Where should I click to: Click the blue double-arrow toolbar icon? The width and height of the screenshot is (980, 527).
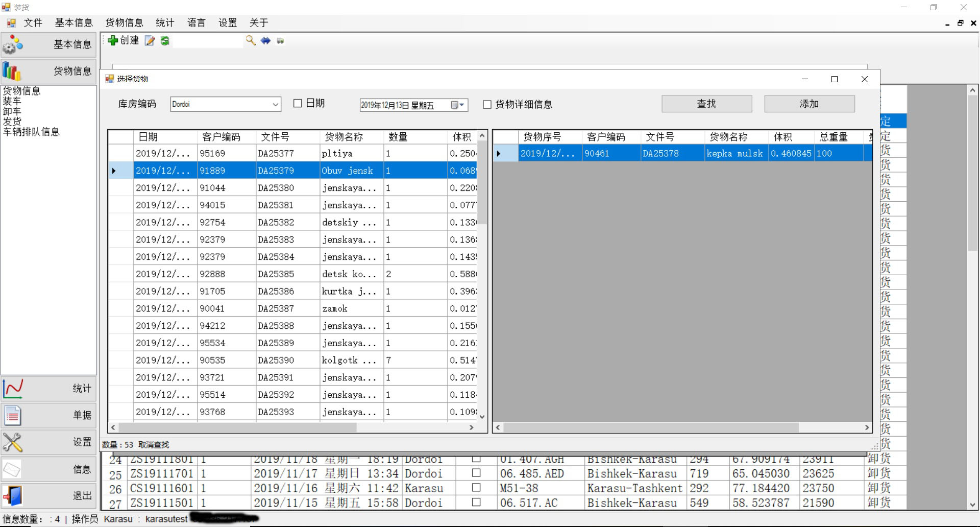point(265,40)
